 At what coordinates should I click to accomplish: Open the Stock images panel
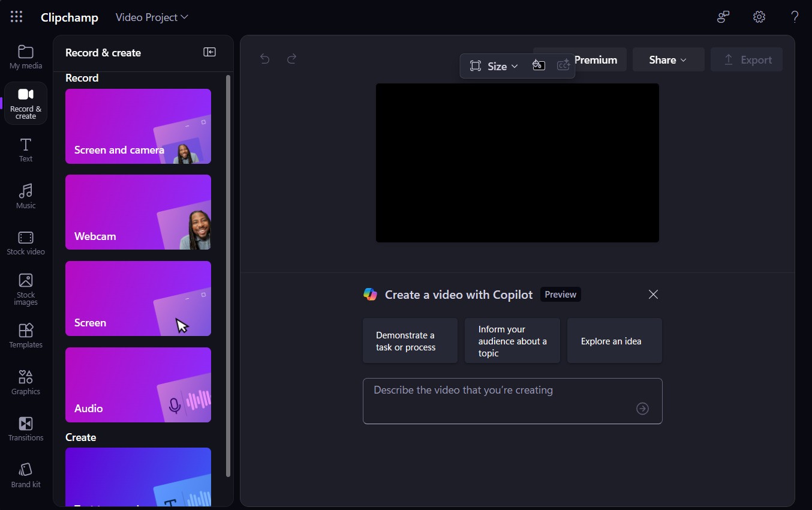tap(25, 289)
